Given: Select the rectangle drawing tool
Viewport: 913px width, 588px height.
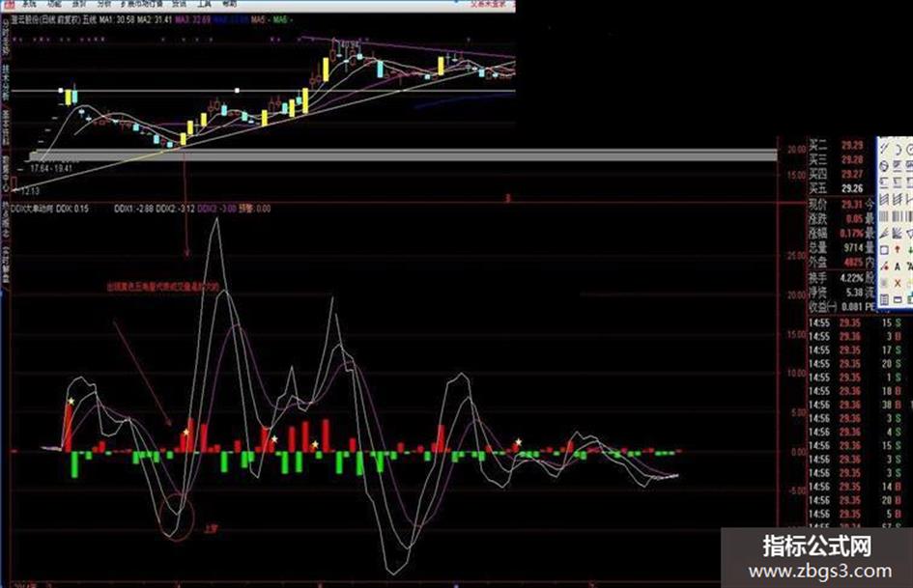Looking at the screenshot, I should (x=884, y=250).
